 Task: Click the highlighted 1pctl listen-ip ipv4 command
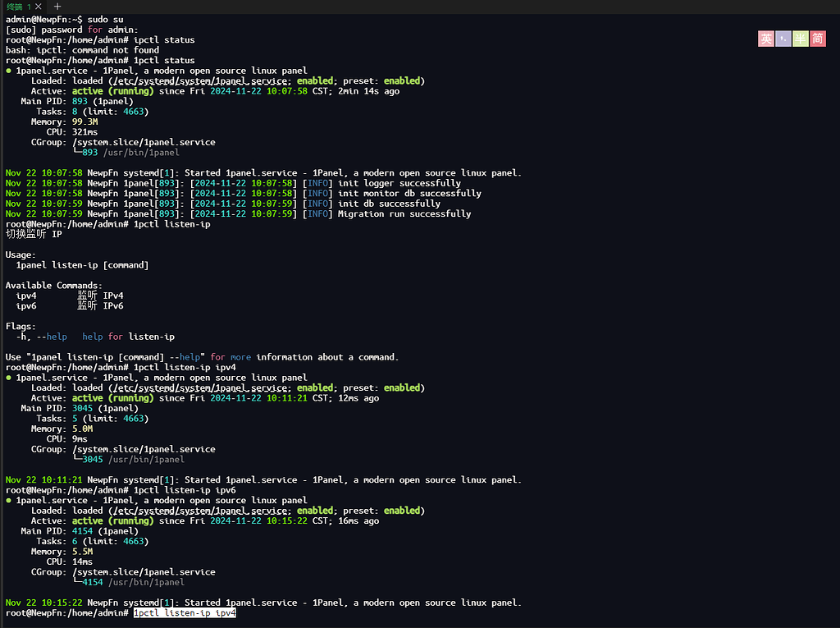(185, 613)
